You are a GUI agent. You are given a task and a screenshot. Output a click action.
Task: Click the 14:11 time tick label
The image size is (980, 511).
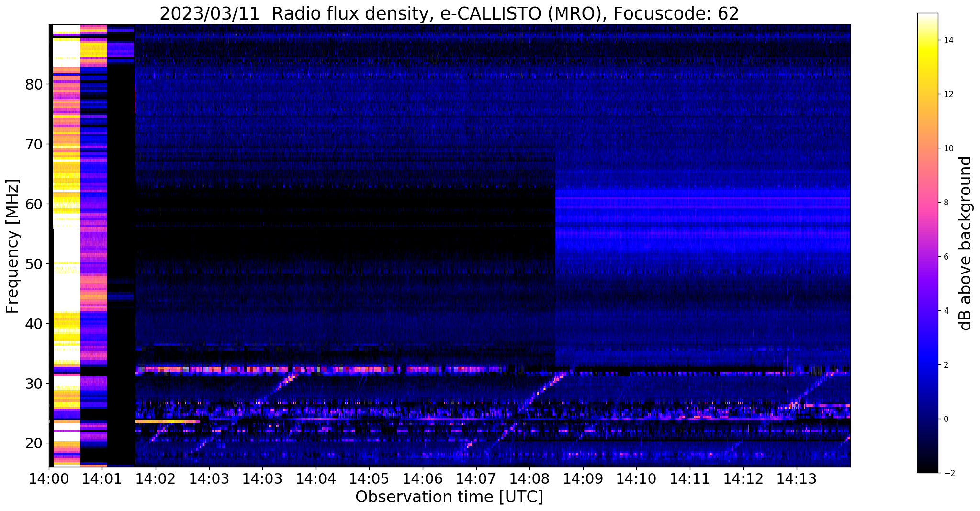coord(690,478)
